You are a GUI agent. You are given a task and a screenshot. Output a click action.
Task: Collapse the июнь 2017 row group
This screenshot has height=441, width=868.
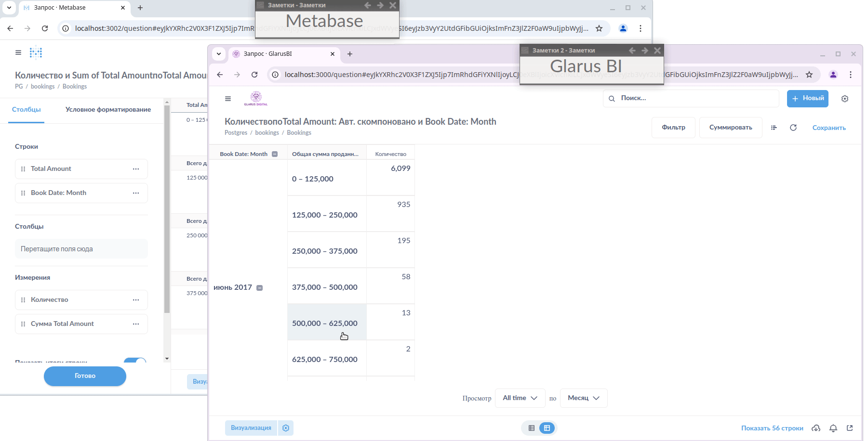point(260,288)
